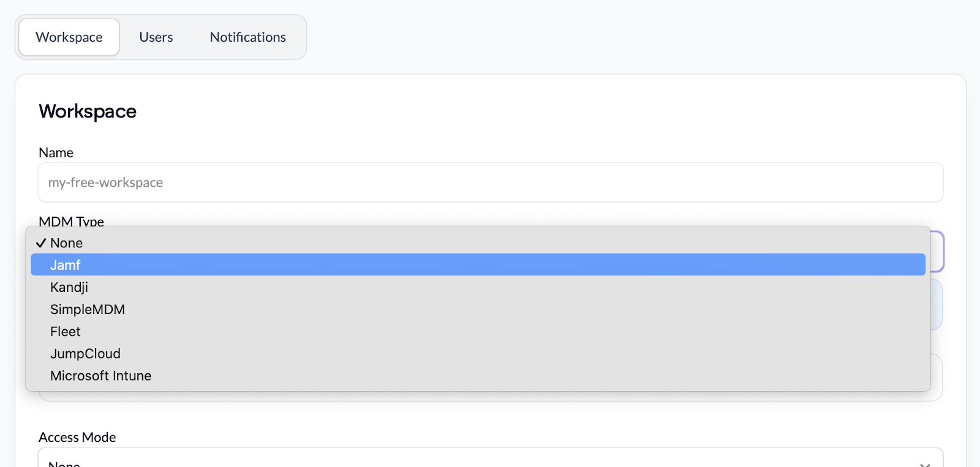Select JumpCloud in the MDM list
Screen dimensions: 980x467
85,354
